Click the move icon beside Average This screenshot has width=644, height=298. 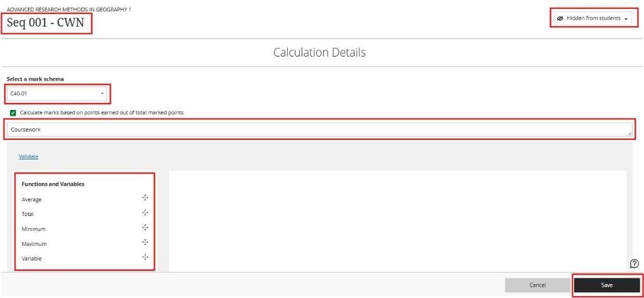pos(145,198)
